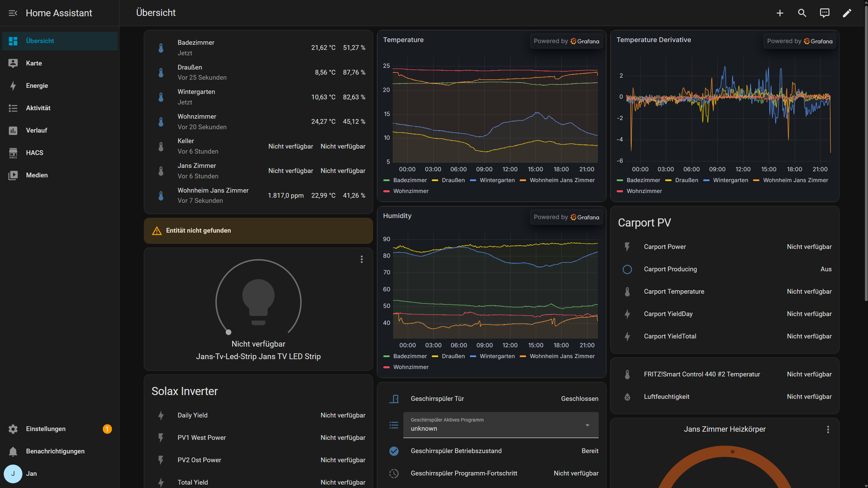This screenshot has width=868, height=488.
Task: Click the LED strip light bulb icon
Action: pyautogui.click(x=258, y=302)
